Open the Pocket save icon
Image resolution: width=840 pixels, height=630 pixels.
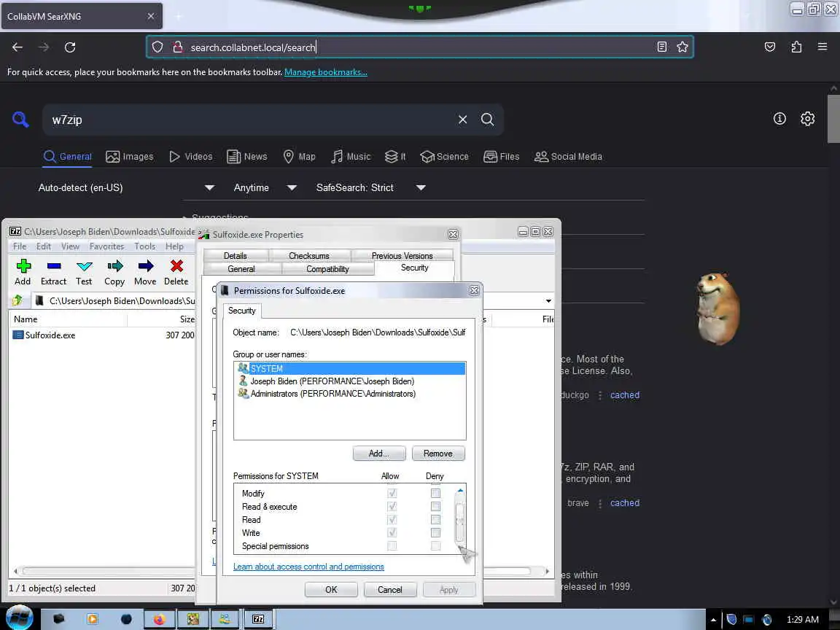[770, 47]
